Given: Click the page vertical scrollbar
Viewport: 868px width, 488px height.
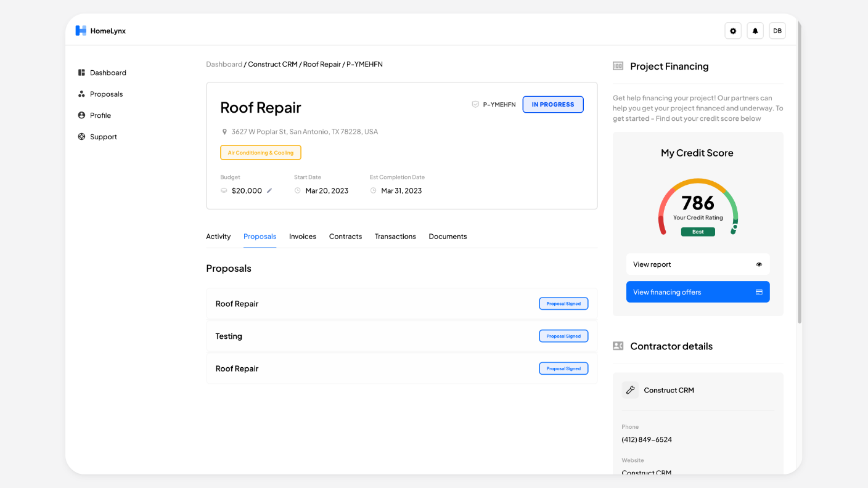Looking at the screenshot, I should (800, 173).
